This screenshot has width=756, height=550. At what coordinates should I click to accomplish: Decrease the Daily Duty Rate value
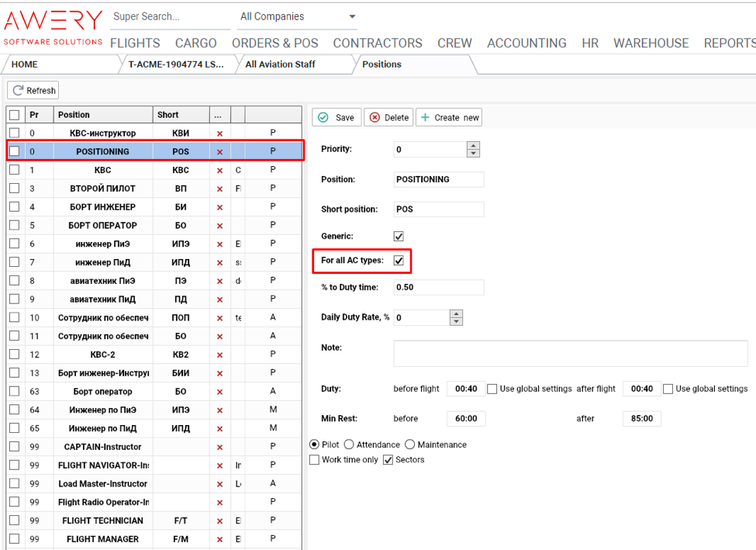457,321
